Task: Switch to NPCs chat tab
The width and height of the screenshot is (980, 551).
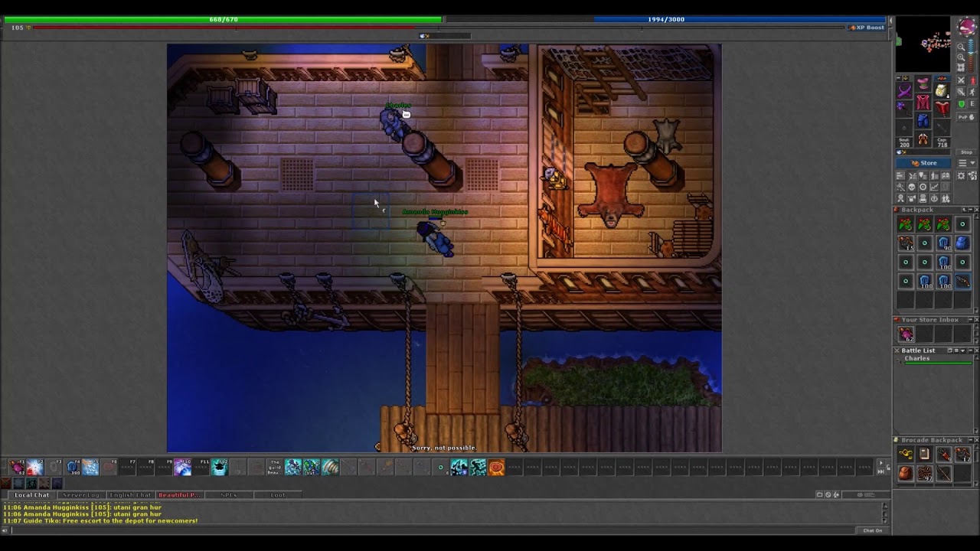Action: pyautogui.click(x=228, y=495)
